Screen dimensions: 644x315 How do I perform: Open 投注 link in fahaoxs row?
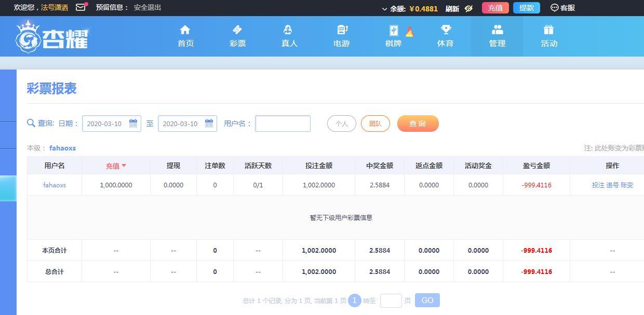[598, 185]
